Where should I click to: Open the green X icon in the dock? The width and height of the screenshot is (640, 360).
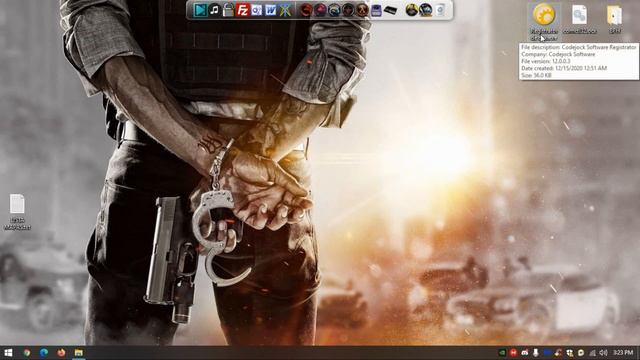click(x=285, y=10)
